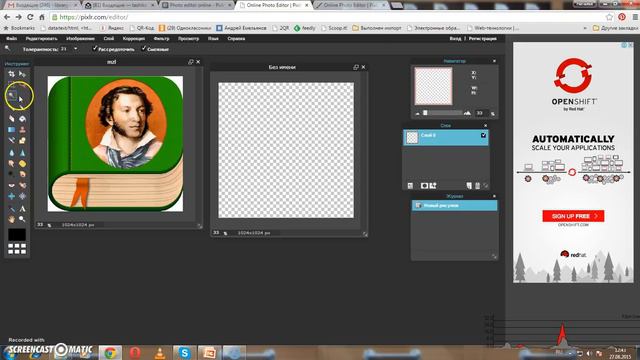Open layer styles icon in Layers panel
The image size is (640, 360).
pos(433,186)
